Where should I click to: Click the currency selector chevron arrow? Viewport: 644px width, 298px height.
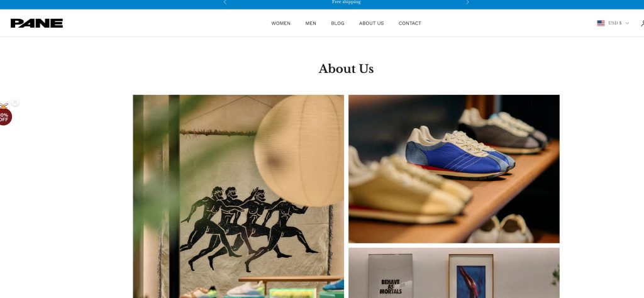(627, 23)
